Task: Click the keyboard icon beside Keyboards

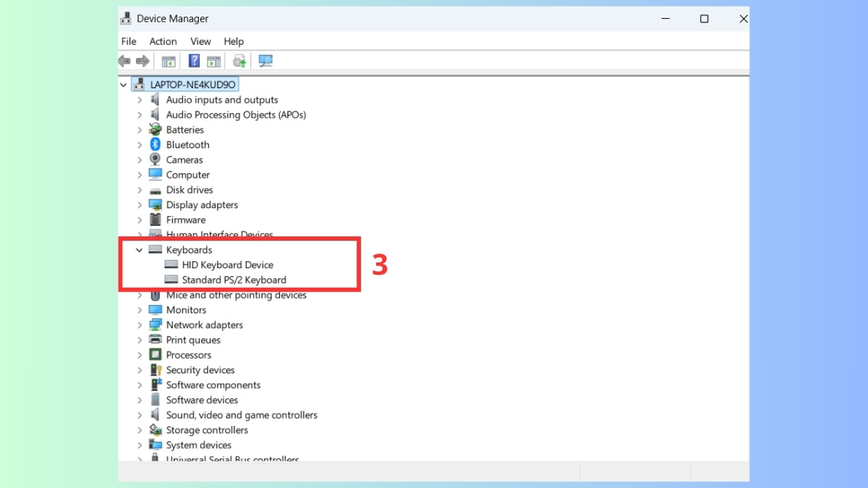Action: pyautogui.click(x=155, y=249)
